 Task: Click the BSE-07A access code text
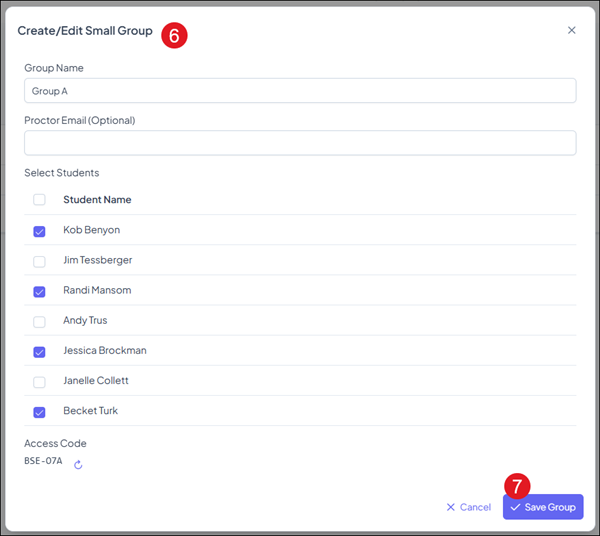click(44, 461)
